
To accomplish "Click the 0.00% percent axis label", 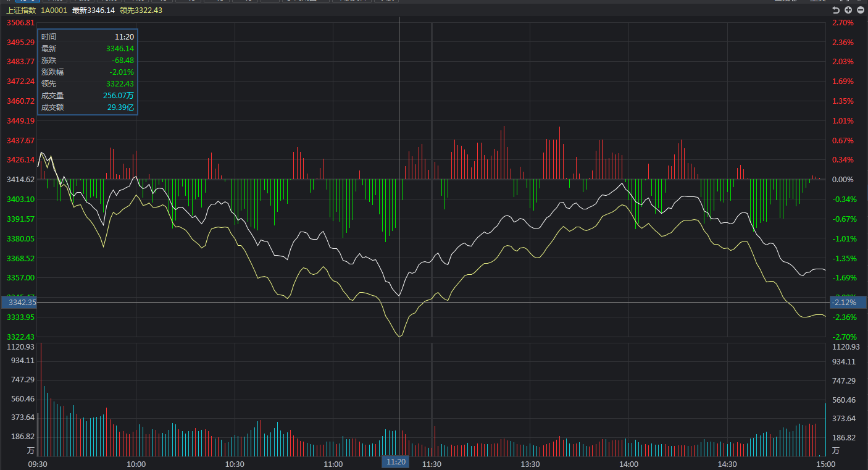I will point(843,180).
